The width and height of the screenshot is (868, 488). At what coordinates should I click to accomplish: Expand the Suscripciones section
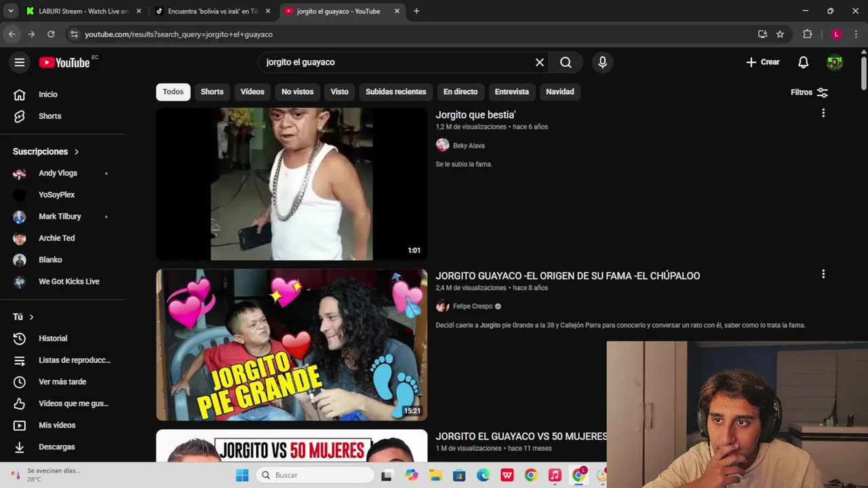[x=46, y=152]
